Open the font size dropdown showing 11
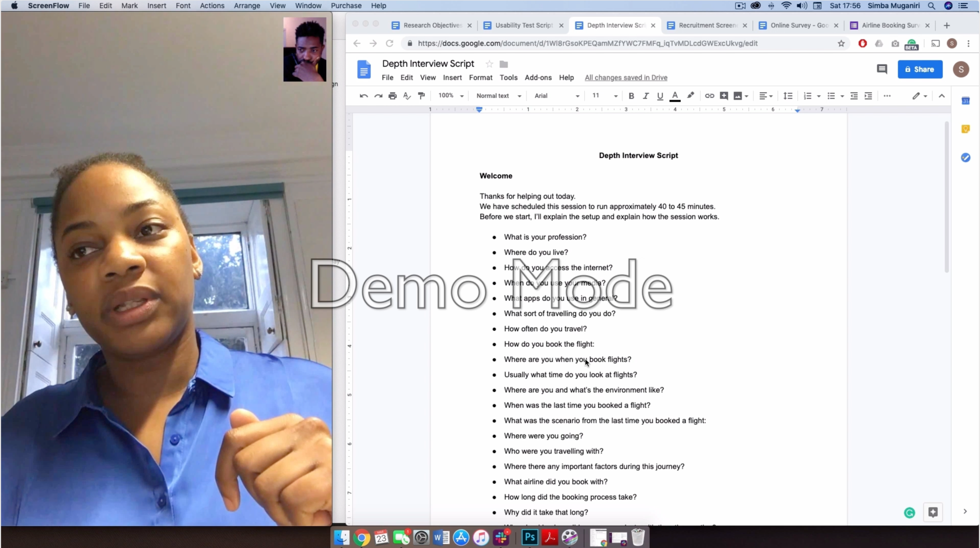980x548 pixels. pos(605,96)
